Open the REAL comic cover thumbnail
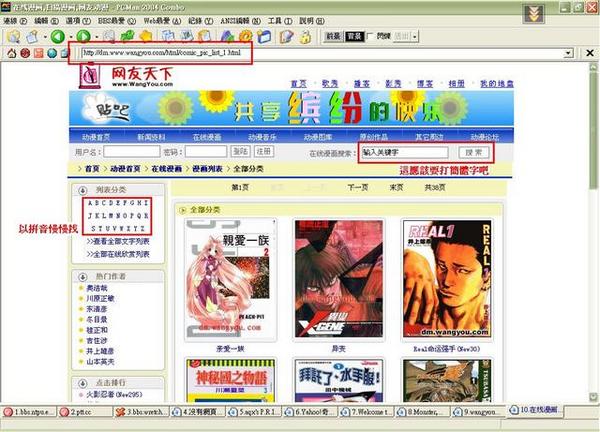This screenshot has height=432, width=600. 447,279
